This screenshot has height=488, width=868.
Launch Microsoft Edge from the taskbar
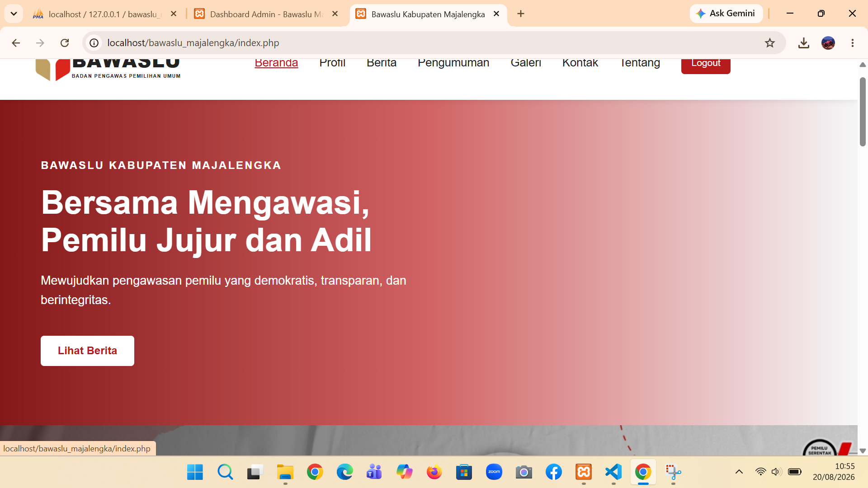click(344, 472)
